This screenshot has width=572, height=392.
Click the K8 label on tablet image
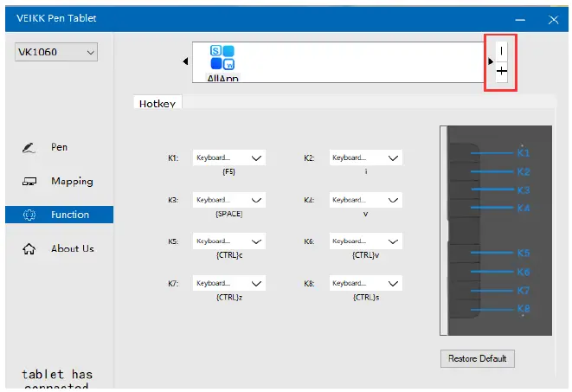(524, 309)
